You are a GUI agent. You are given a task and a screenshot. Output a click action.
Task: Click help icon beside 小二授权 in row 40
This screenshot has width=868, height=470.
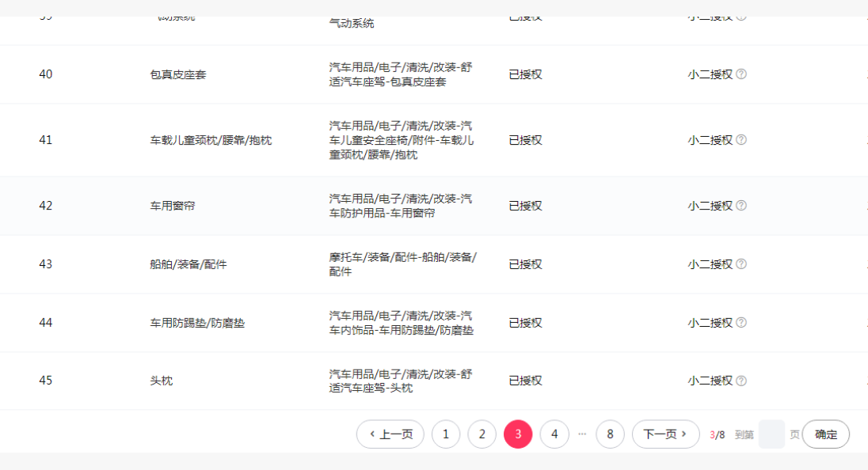pyautogui.click(x=741, y=74)
